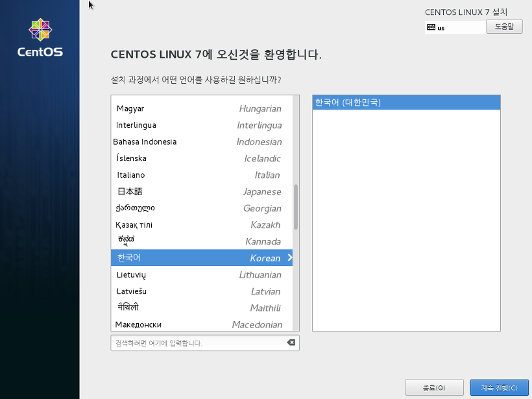Select Magyar Hungarian language row

(202, 108)
